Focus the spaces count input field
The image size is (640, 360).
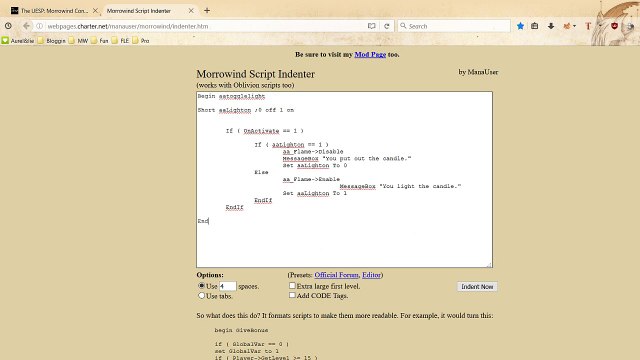[227, 286]
